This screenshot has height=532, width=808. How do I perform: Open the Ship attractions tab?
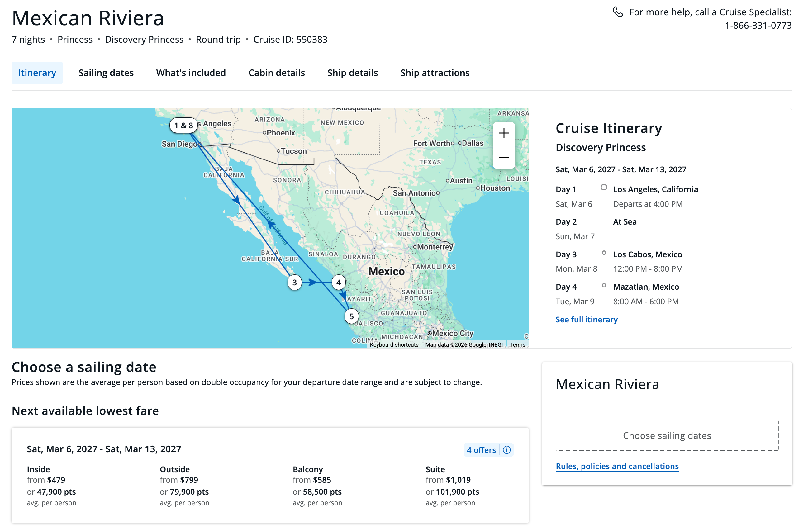click(x=435, y=72)
